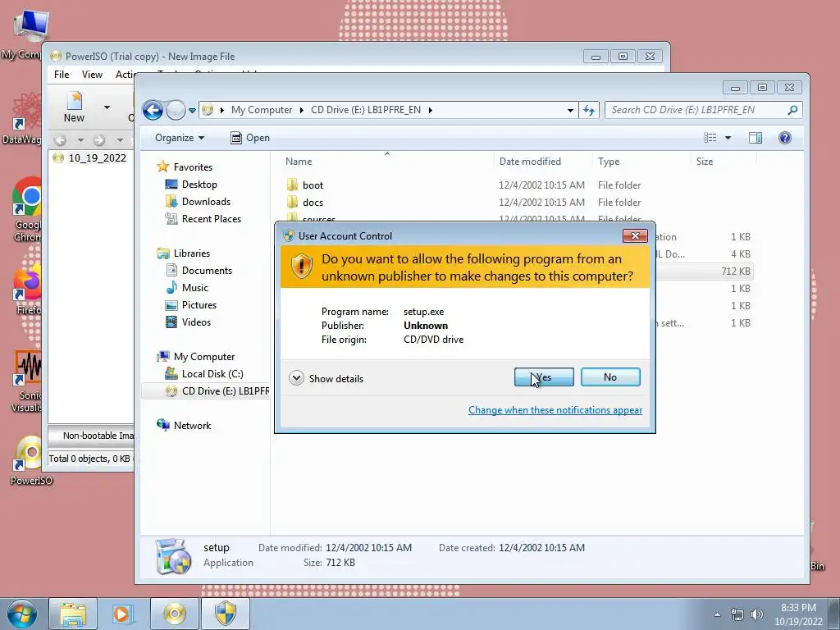Select CD Drive (E:) in the navigation tree

coord(217,390)
